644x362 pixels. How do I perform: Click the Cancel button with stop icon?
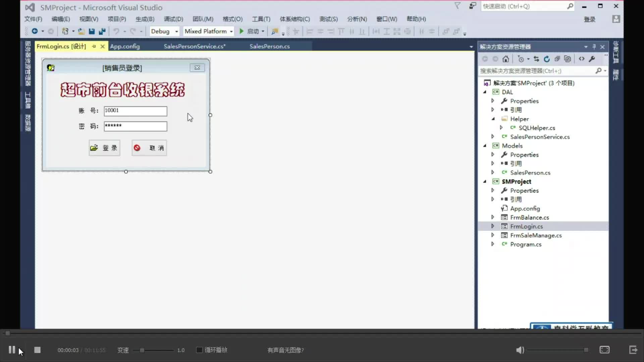(149, 147)
